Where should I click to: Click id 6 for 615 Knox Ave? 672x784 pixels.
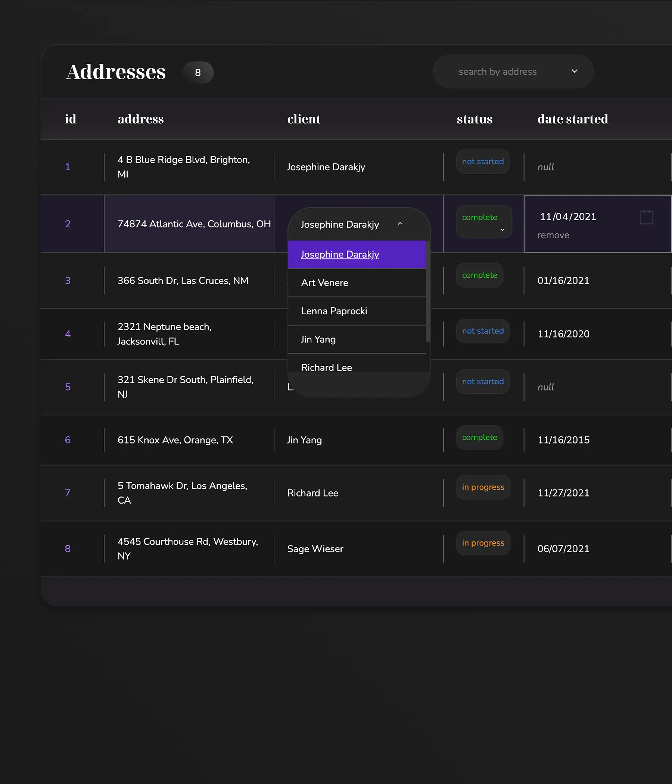click(x=68, y=440)
